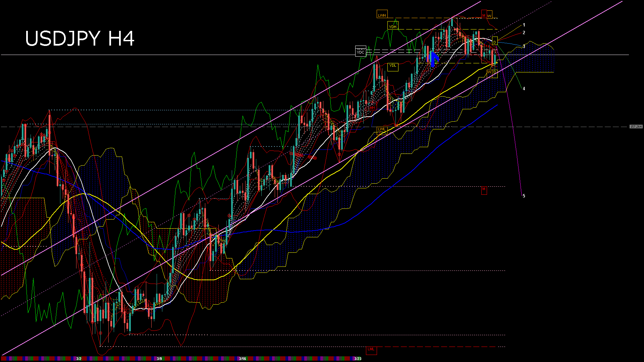Viewport: 644px width, 362px height.
Task: Click the 3/23 date marker on the timeline
Action: tap(358, 359)
